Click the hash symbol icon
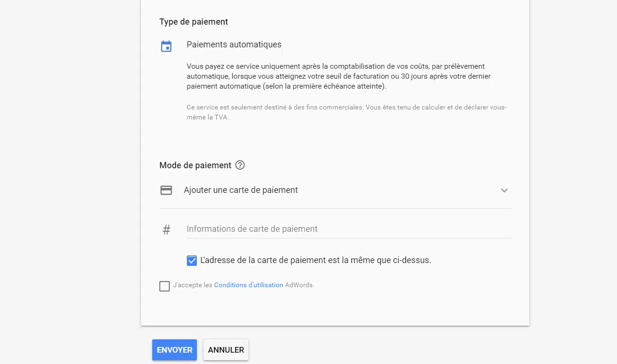The width and height of the screenshot is (617, 364). click(x=166, y=230)
